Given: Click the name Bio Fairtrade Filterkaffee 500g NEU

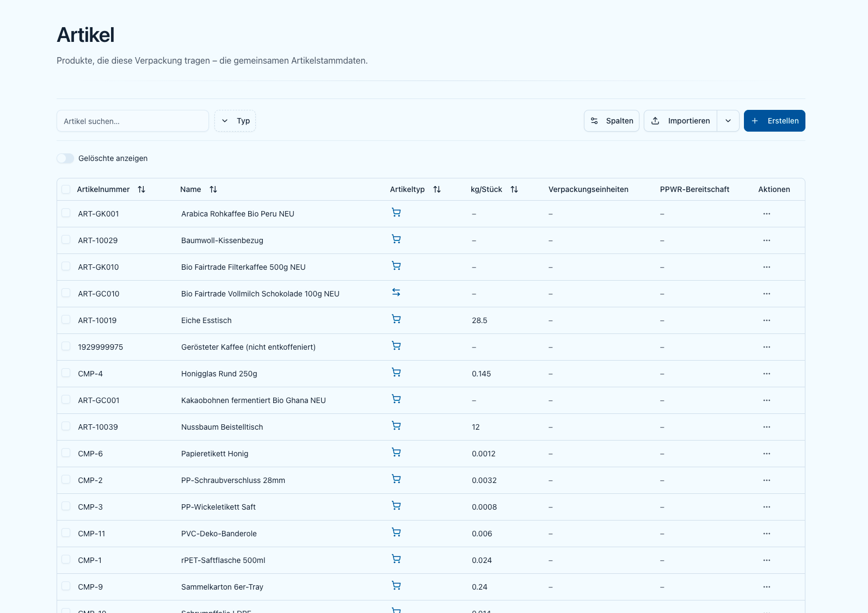Looking at the screenshot, I should tap(243, 267).
